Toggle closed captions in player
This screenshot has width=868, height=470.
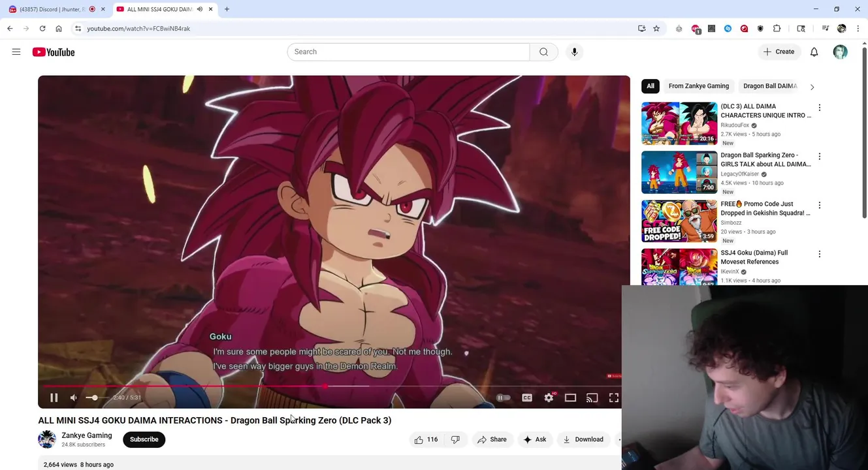[527, 398]
